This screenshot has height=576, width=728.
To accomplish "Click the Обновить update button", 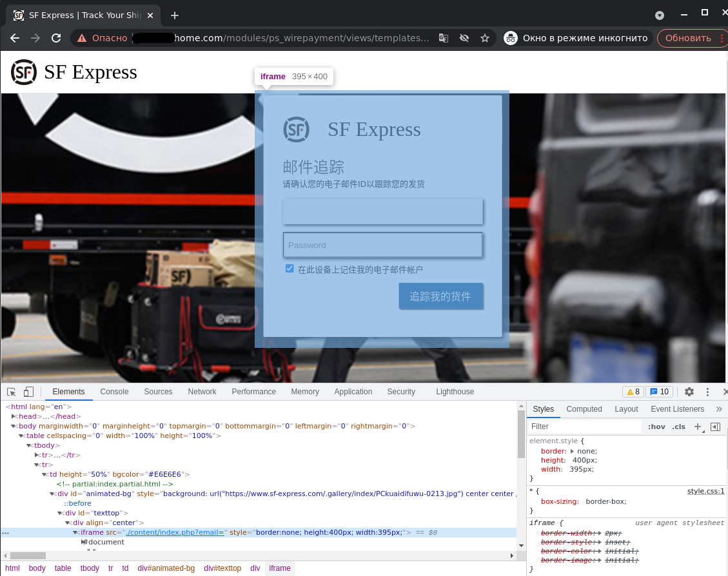I will (688, 38).
